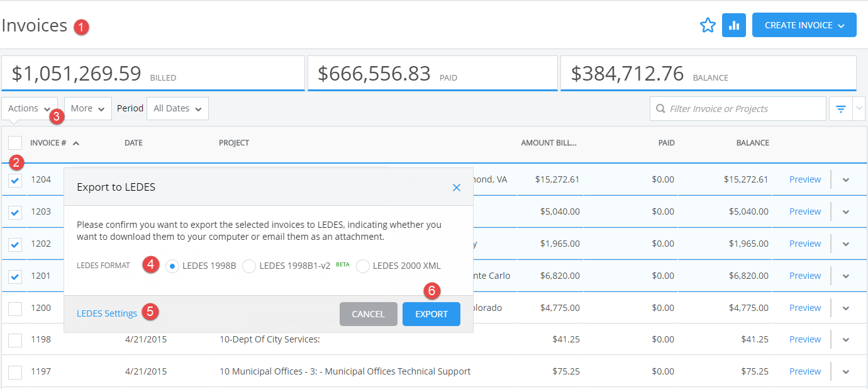Select the LEDES 1998B1-v2 format
Image resolution: width=868 pixels, height=389 pixels.
(x=249, y=266)
